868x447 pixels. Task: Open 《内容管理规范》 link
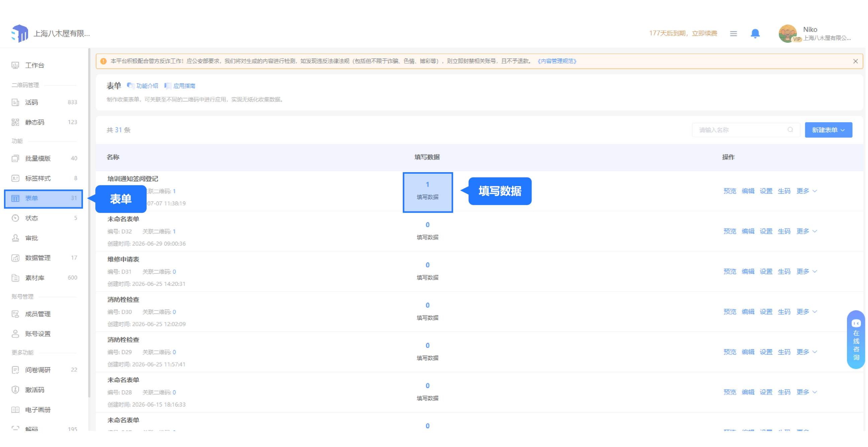point(557,61)
